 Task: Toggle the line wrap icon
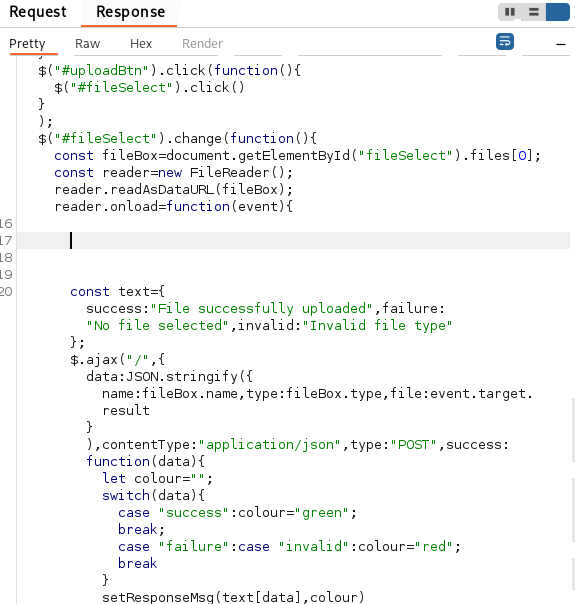[x=505, y=41]
